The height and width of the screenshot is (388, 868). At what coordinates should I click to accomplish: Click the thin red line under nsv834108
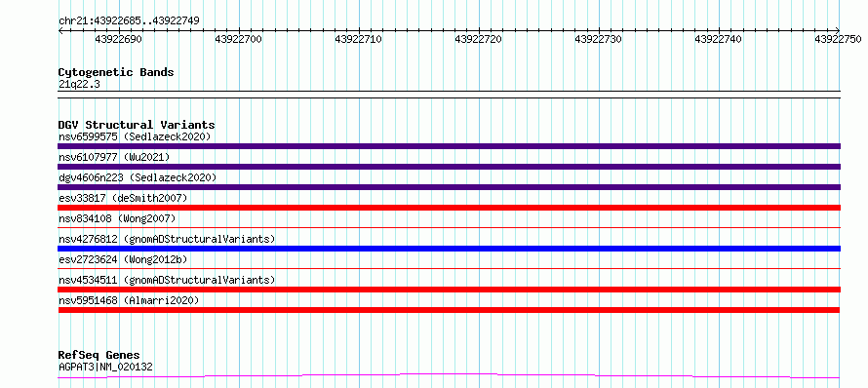pyautogui.click(x=449, y=227)
